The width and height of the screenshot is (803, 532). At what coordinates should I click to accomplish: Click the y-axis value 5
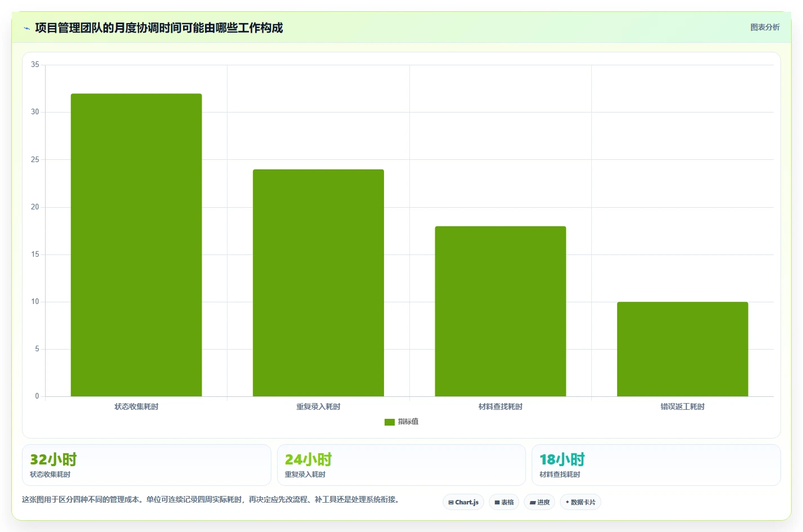37,349
